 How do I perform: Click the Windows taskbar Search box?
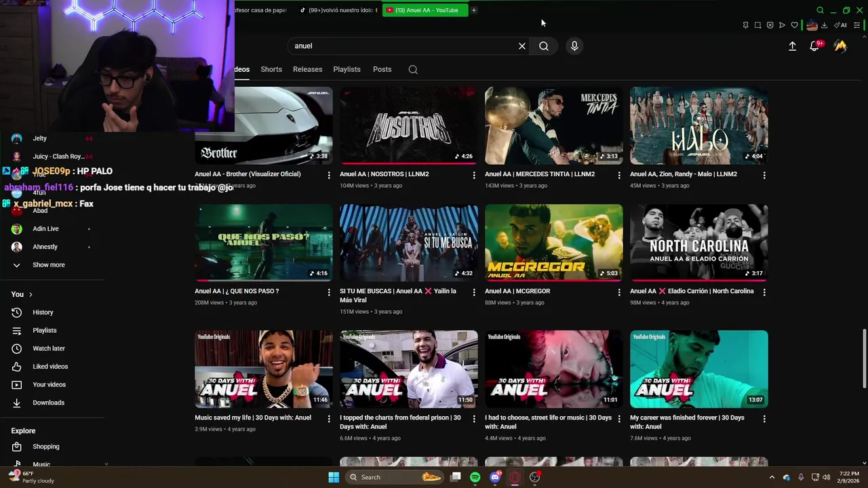[395, 477]
